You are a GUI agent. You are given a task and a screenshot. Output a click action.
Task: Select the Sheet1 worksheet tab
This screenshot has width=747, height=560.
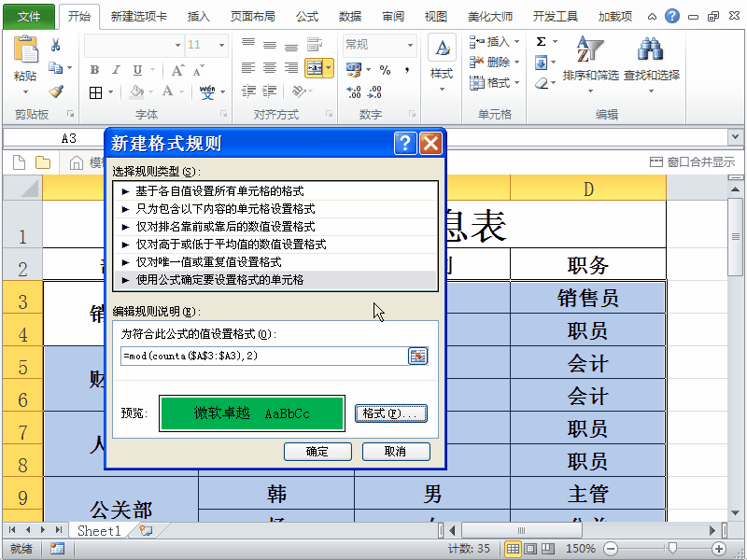(x=99, y=530)
